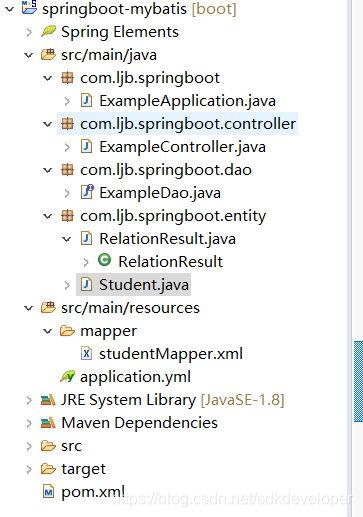The image size is (363, 517).
Task: Select studentMapper.xml in mapper folder
Action: click(171, 354)
